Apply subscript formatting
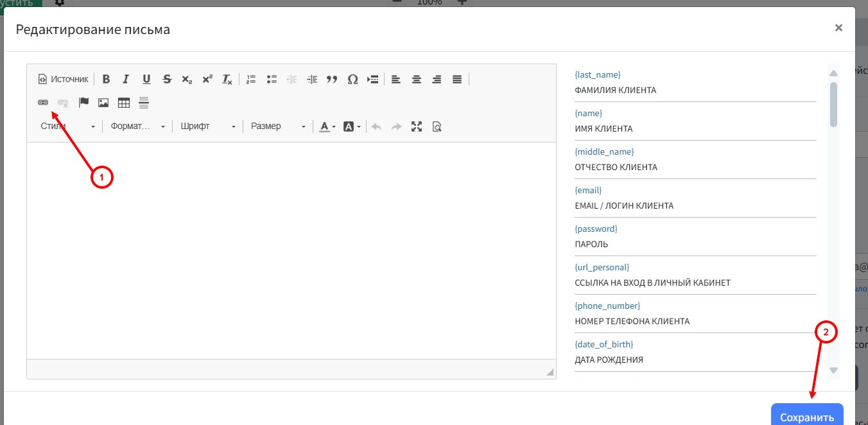Screen dimensions: 868x425 tap(187, 79)
